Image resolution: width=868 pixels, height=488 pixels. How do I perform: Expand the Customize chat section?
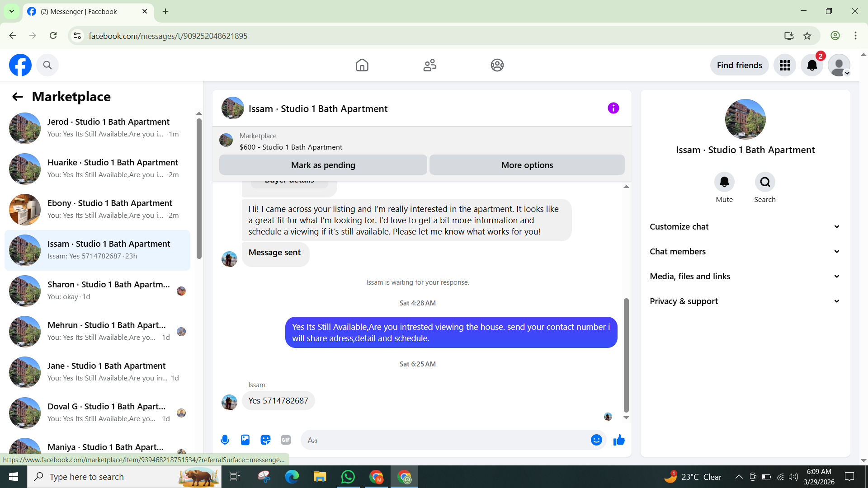pos(745,227)
